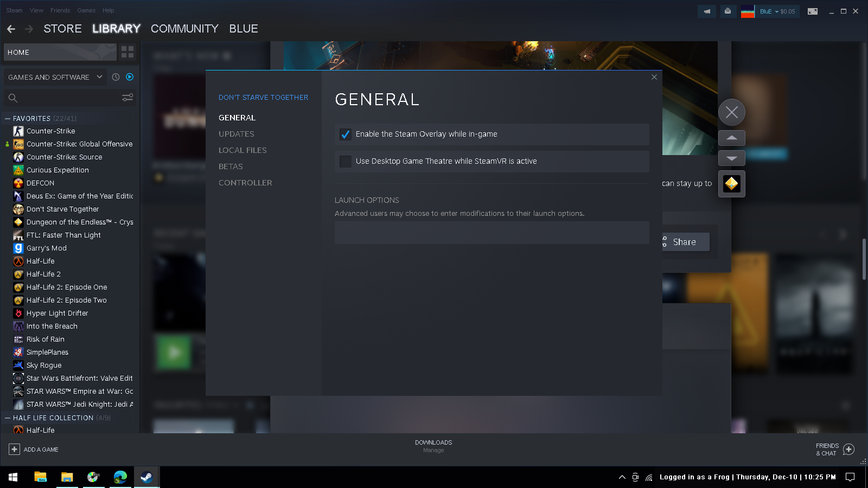Click the Launch Options input field
This screenshot has height=488, width=868.
pyautogui.click(x=492, y=233)
